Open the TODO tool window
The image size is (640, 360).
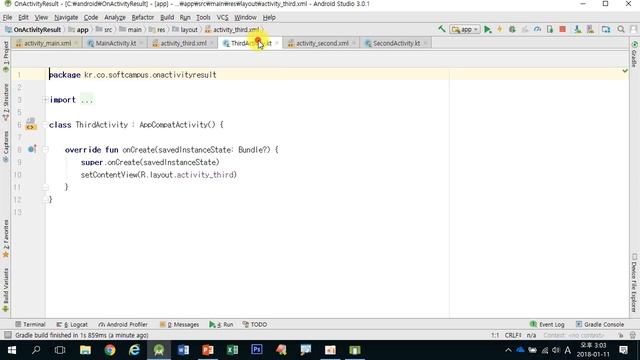255,324
